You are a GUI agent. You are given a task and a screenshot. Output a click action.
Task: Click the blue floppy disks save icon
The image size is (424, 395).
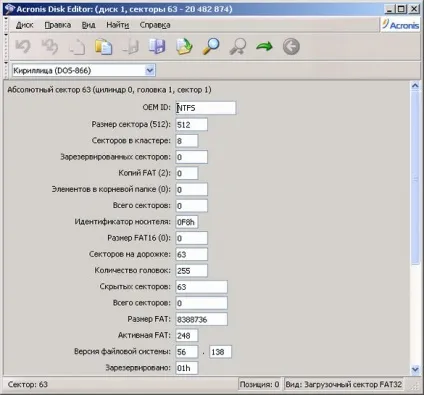click(157, 46)
